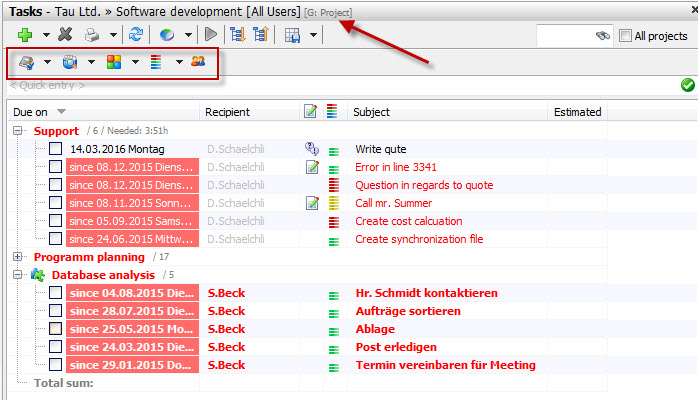Click the binoculars search icon
The image size is (698, 400).
[x=601, y=36]
